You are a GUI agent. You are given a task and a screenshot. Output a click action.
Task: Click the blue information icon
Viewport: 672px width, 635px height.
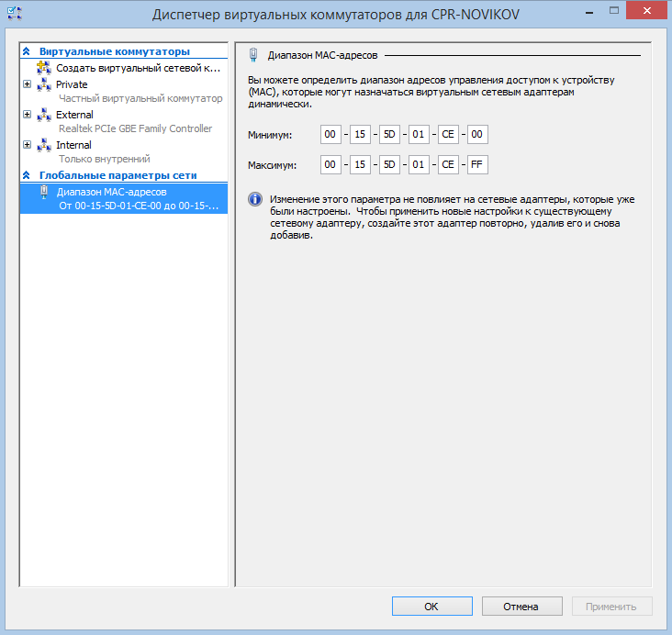click(x=254, y=199)
